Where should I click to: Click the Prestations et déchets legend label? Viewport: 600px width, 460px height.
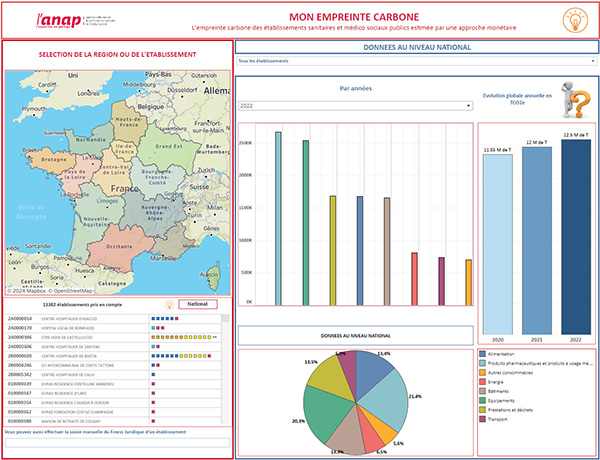[x=510, y=410]
